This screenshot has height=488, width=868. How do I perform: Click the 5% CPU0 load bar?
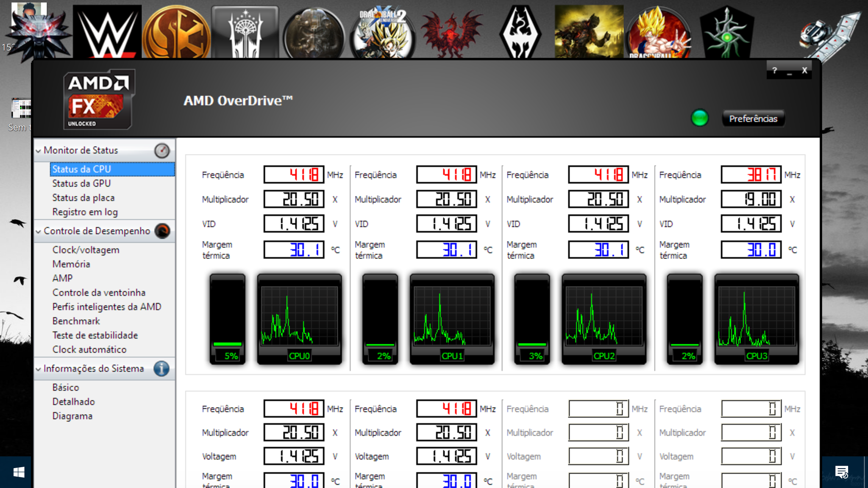(228, 319)
